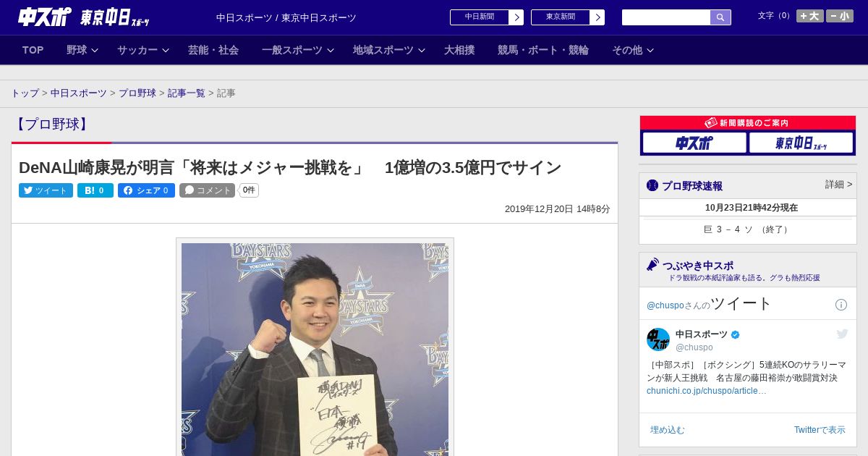
Task: Expand the その他 menu dropdown
Action: pyautogui.click(x=632, y=50)
